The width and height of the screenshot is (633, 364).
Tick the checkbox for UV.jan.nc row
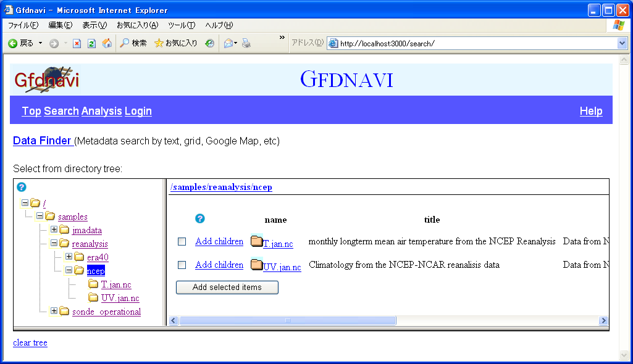tap(182, 265)
